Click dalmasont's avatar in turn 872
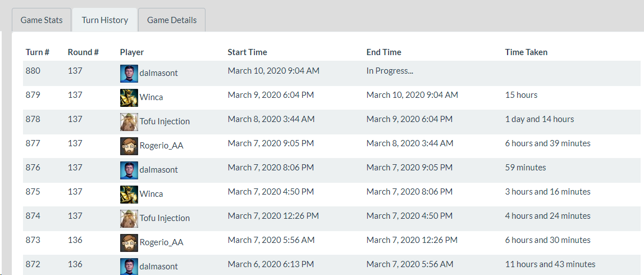 [x=129, y=266]
